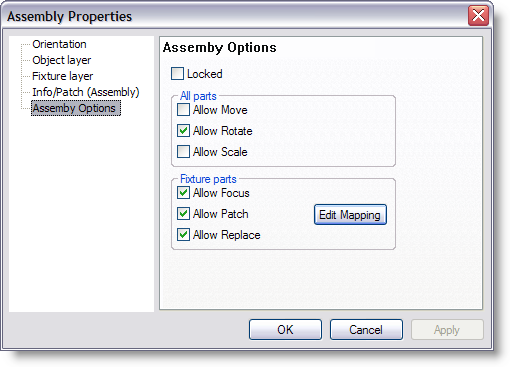The height and width of the screenshot is (367, 510).
Task: Click the Allow Focus label text
Action: [221, 193]
